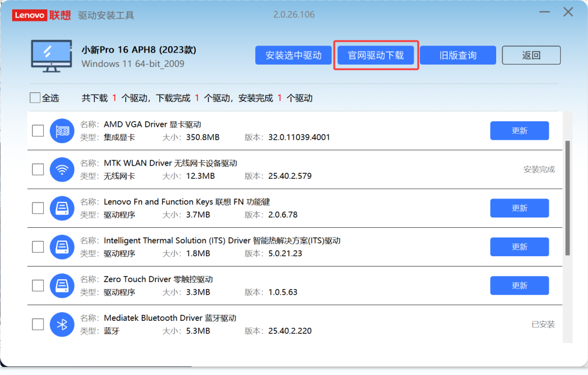Click version 25.40.2.579 value

pos(290,176)
